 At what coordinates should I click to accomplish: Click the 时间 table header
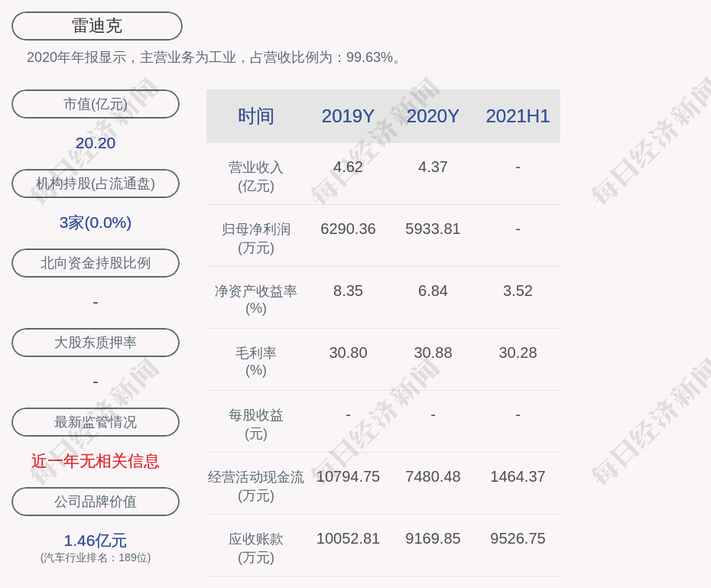pyautogui.click(x=256, y=116)
